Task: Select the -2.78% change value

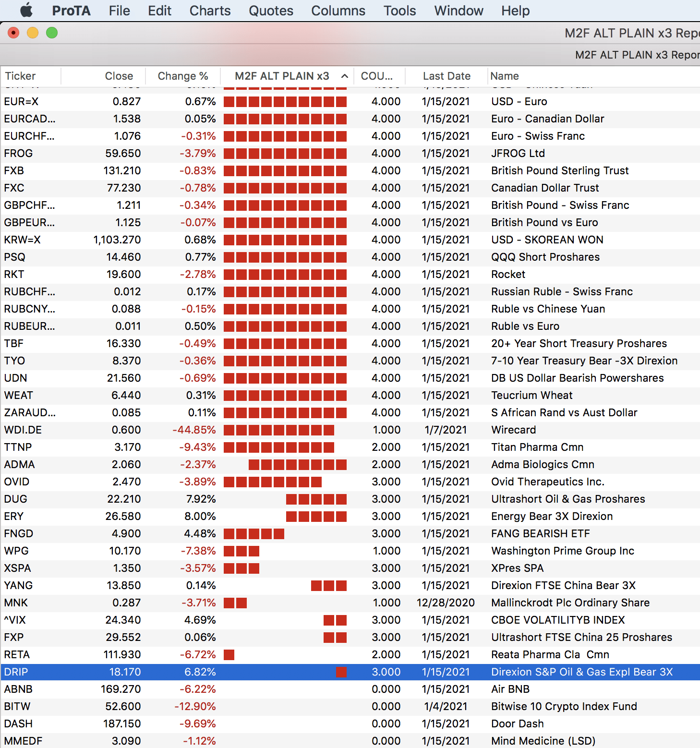Action: click(x=198, y=274)
